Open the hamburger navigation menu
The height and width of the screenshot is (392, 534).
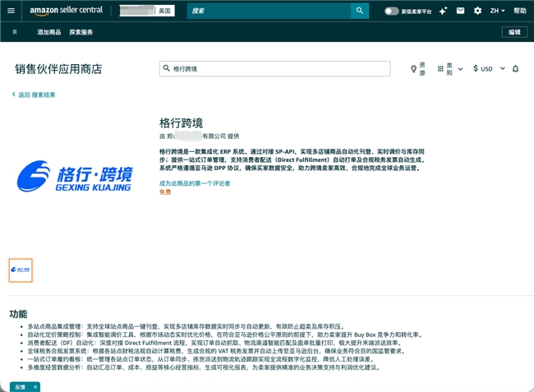pos(10,12)
